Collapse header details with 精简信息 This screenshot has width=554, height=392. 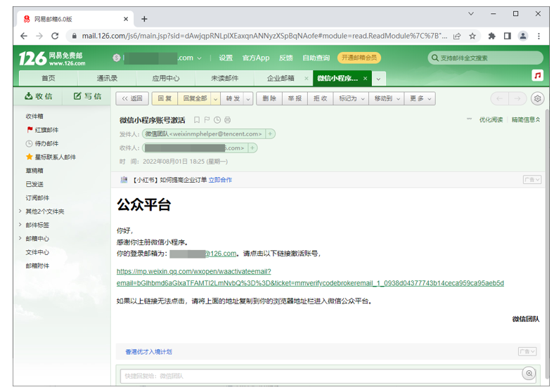coord(526,119)
